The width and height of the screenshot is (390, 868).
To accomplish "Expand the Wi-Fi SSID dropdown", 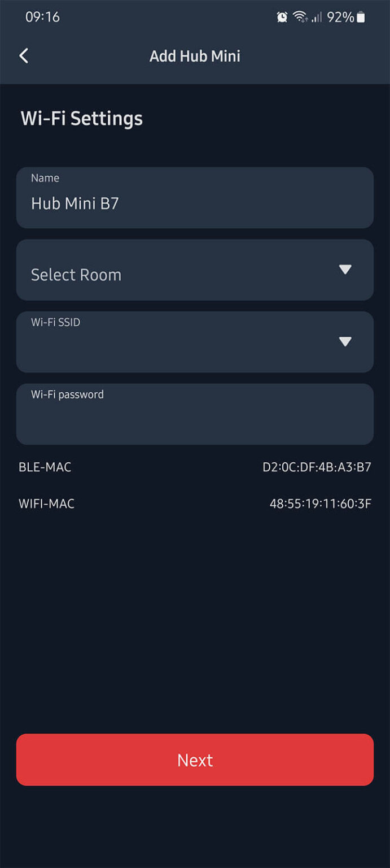I will tap(195, 342).
